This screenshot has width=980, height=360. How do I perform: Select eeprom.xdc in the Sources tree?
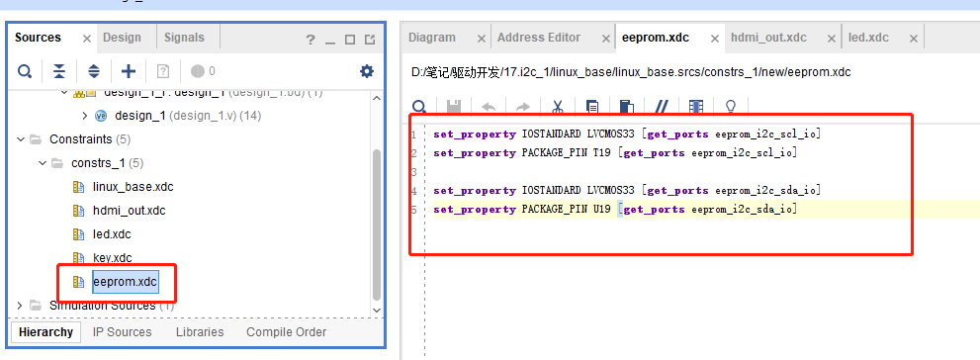125,282
